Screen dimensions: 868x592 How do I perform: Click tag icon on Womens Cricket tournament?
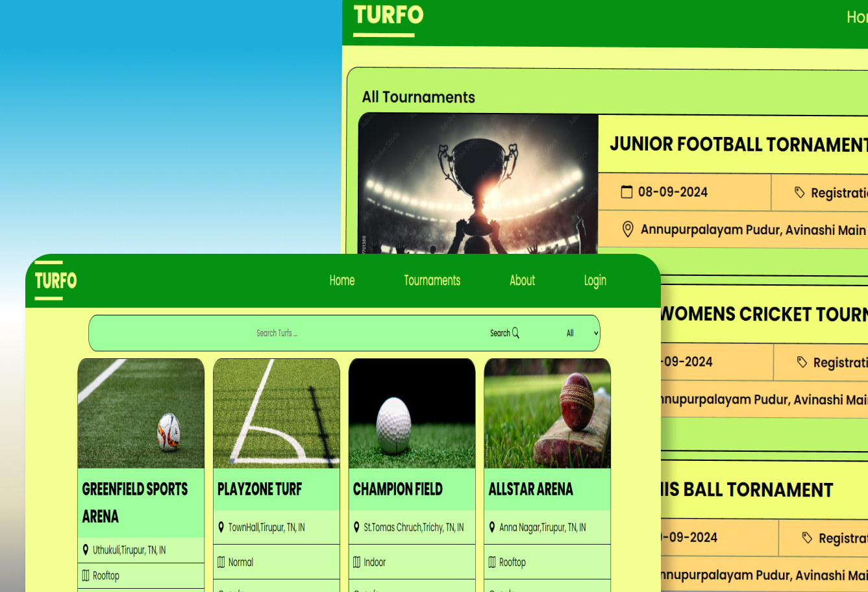pos(802,362)
